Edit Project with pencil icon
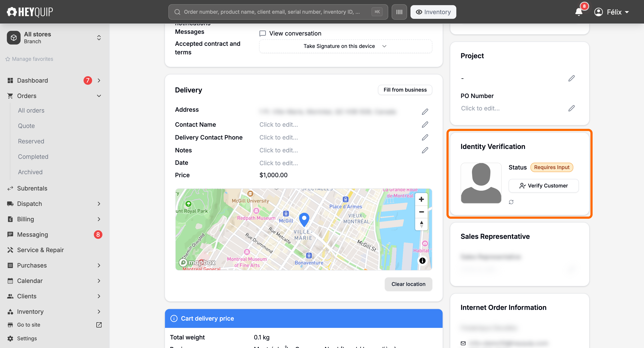644x348 pixels. coord(572,79)
